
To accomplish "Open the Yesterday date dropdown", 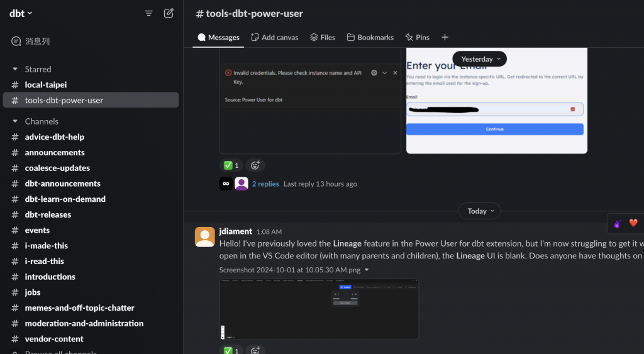I will tap(480, 58).
